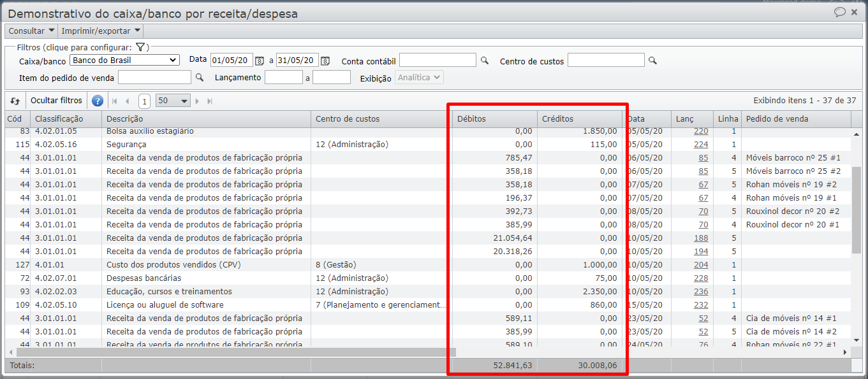The width and height of the screenshot is (868, 379).
Task: Click the Centro de custos search magnifier
Action: [x=652, y=61]
